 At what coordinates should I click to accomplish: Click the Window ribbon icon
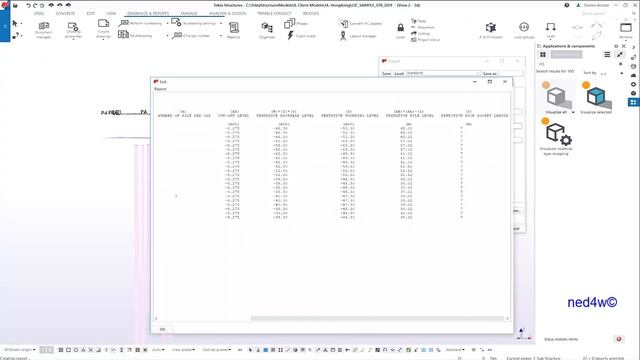click(x=626, y=28)
